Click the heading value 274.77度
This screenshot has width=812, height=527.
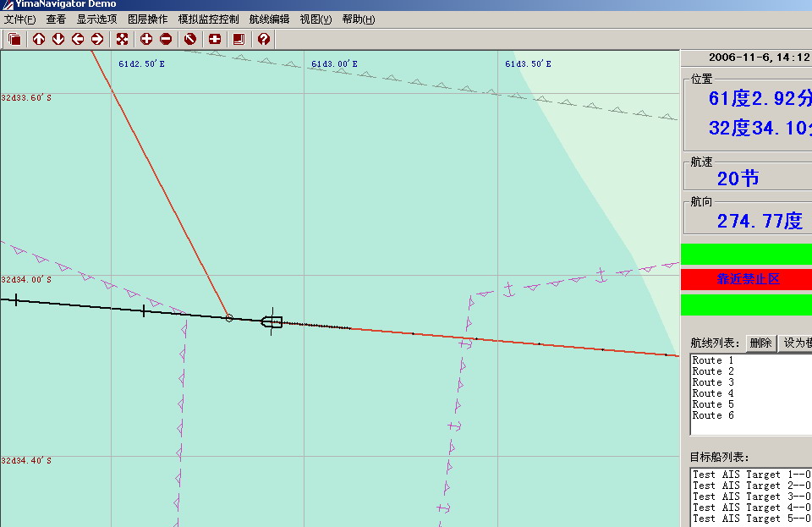point(760,221)
